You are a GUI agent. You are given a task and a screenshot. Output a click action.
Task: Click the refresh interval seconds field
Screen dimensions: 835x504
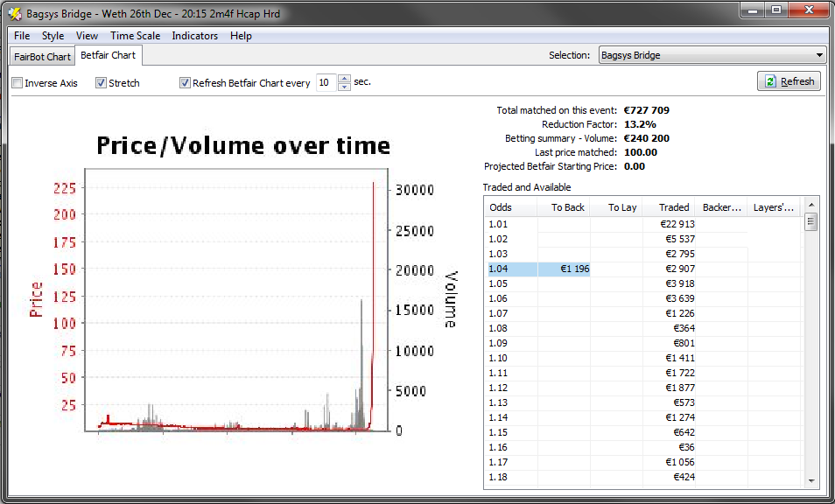pos(326,82)
